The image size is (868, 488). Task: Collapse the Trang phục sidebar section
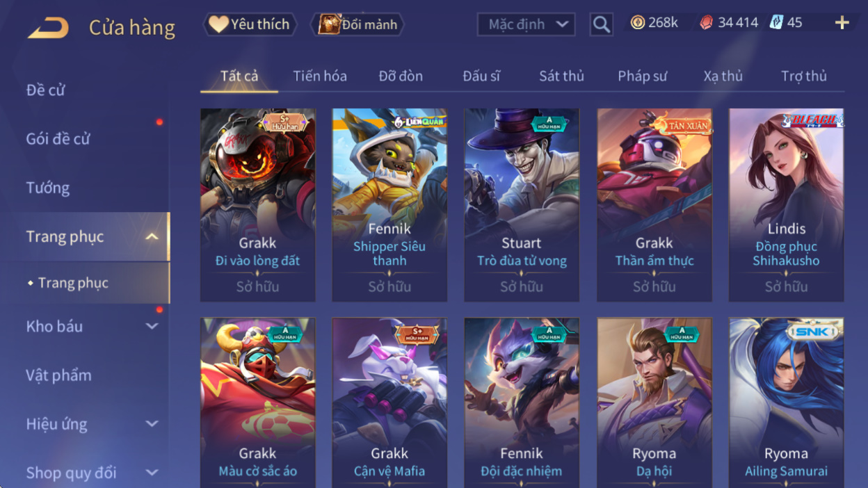click(152, 237)
